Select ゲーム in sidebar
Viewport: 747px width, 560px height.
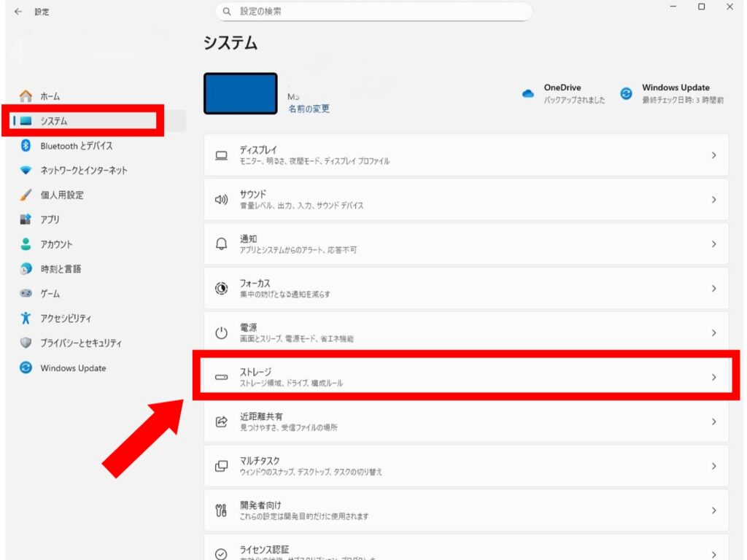50,293
